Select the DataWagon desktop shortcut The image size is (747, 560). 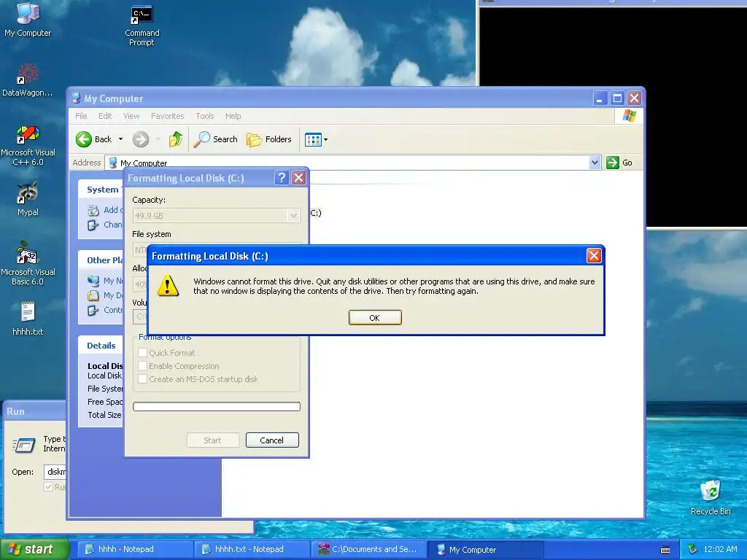click(x=27, y=80)
